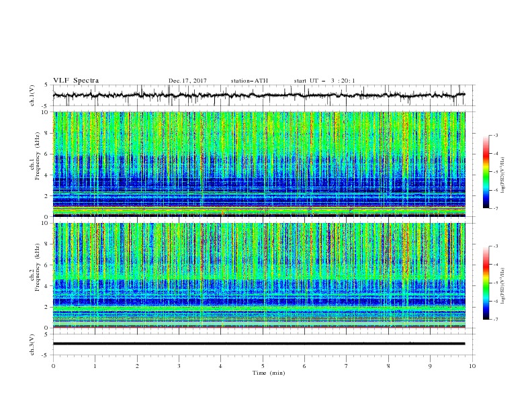The height and width of the screenshot is (411, 532).
Task: Click time axis tick label "9"
Action: click(x=430, y=366)
